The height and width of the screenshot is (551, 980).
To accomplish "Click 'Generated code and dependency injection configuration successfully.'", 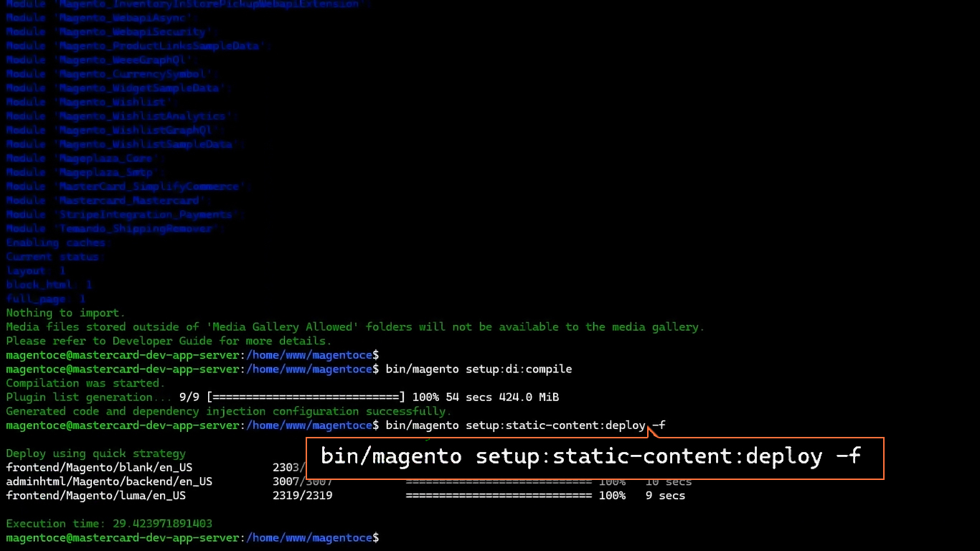I will (x=229, y=411).
